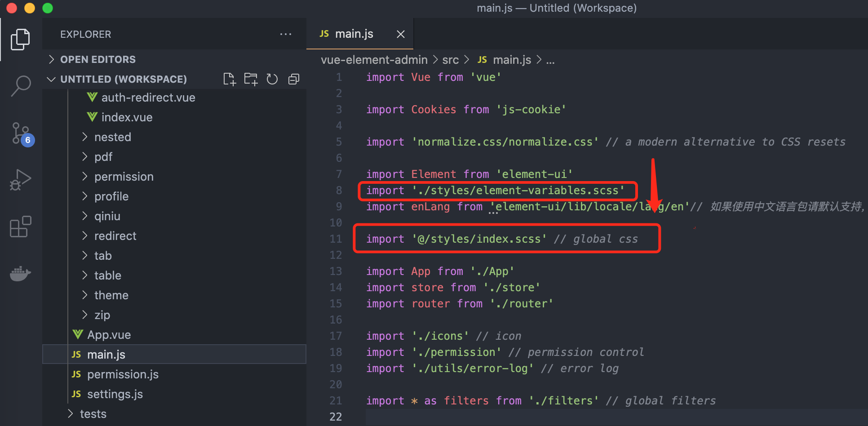
Task: Open the Search view in the activity bar
Action: coord(21,86)
